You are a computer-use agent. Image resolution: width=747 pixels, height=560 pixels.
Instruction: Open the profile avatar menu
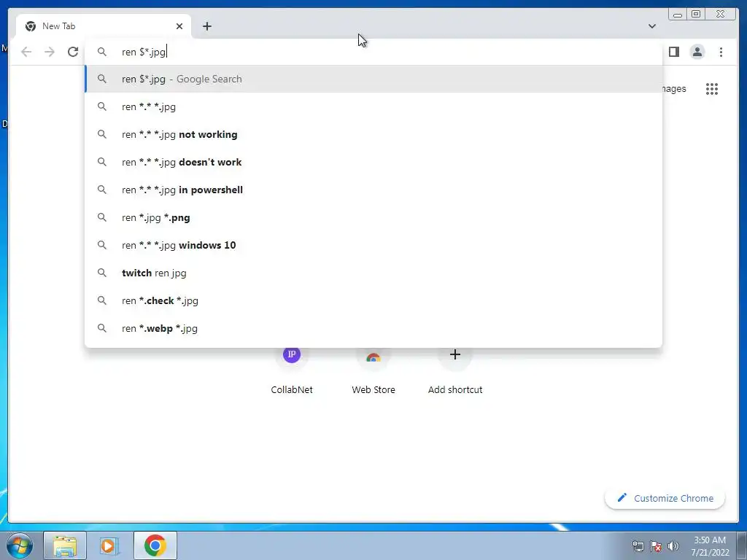(697, 52)
